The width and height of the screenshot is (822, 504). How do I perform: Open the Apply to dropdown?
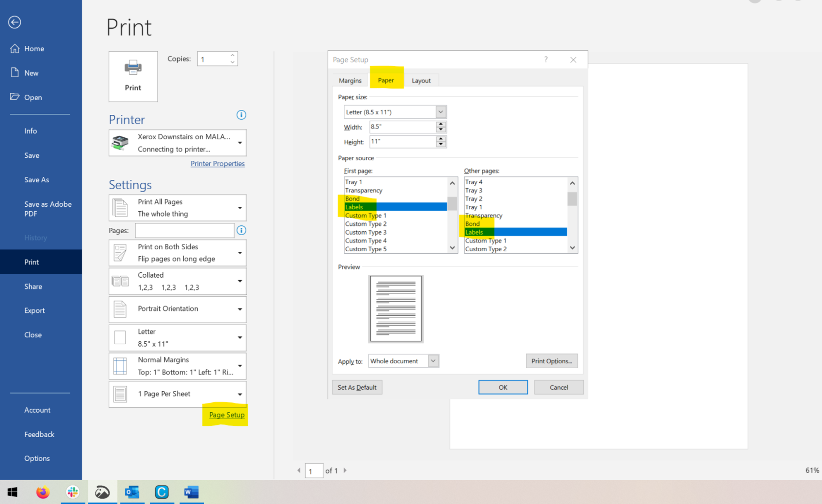pyautogui.click(x=404, y=361)
